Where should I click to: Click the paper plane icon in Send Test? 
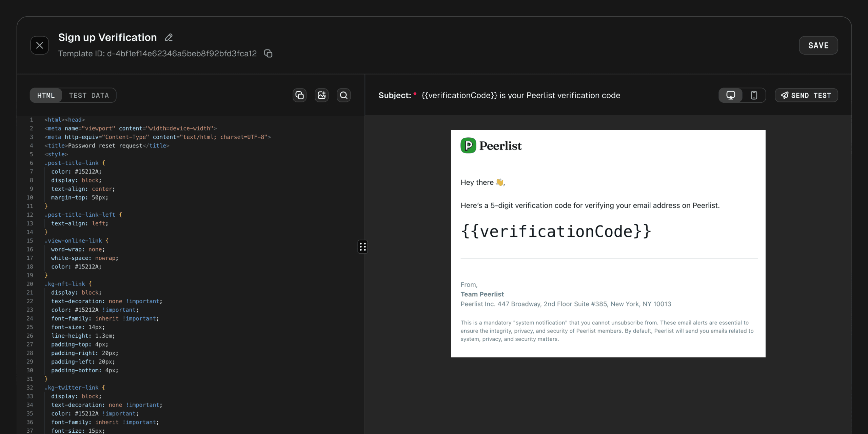(784, 95)
